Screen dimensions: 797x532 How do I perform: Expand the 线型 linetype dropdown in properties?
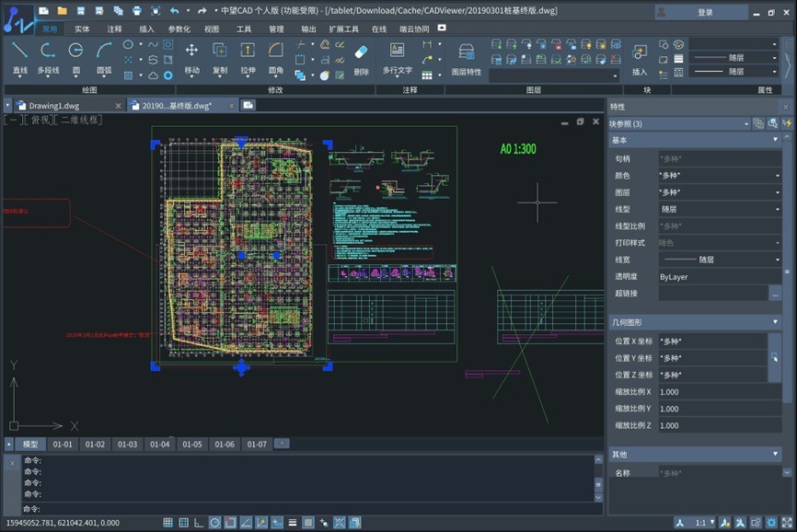[777, 209]
